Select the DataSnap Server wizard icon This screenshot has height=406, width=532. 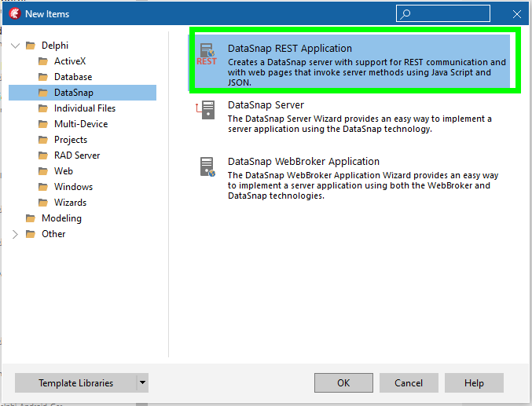[206, 110]
